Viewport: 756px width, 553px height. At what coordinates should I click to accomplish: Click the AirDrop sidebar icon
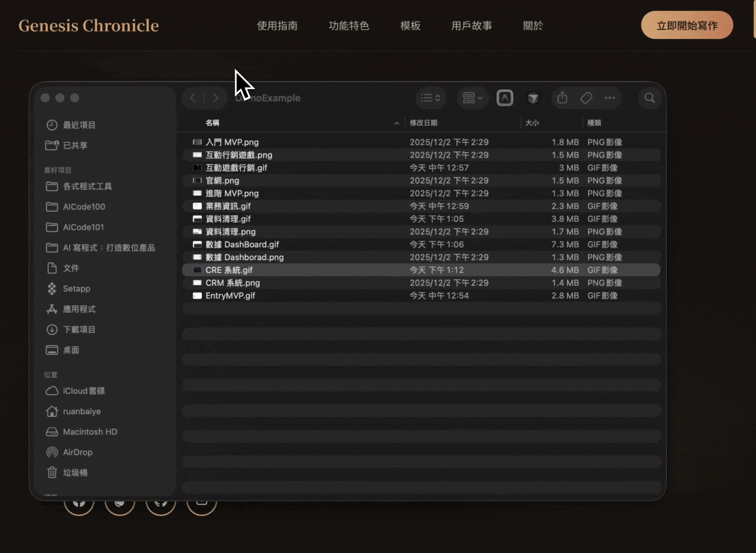52,452
